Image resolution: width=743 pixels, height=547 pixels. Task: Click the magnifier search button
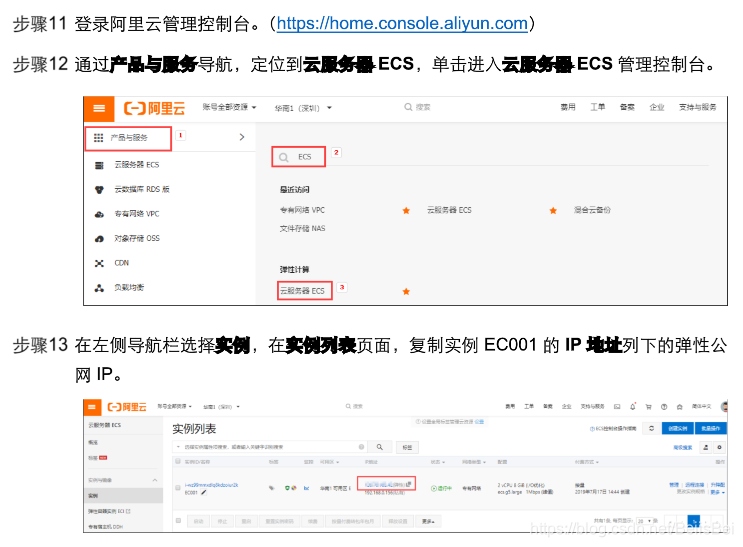tap(380, 447)
